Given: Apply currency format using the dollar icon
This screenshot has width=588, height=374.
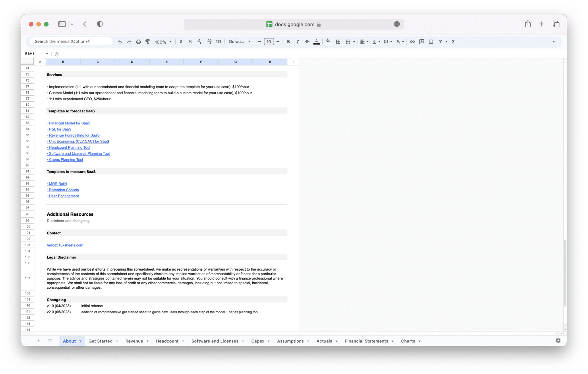Looking at the screenshot, I should 181,41.
